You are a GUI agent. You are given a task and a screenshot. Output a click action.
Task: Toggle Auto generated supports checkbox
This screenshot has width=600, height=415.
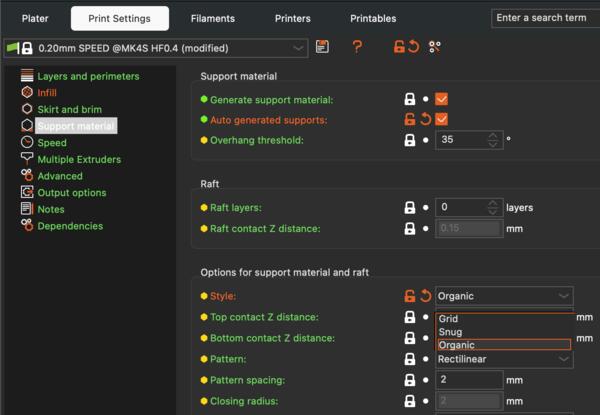click(441, 119)
